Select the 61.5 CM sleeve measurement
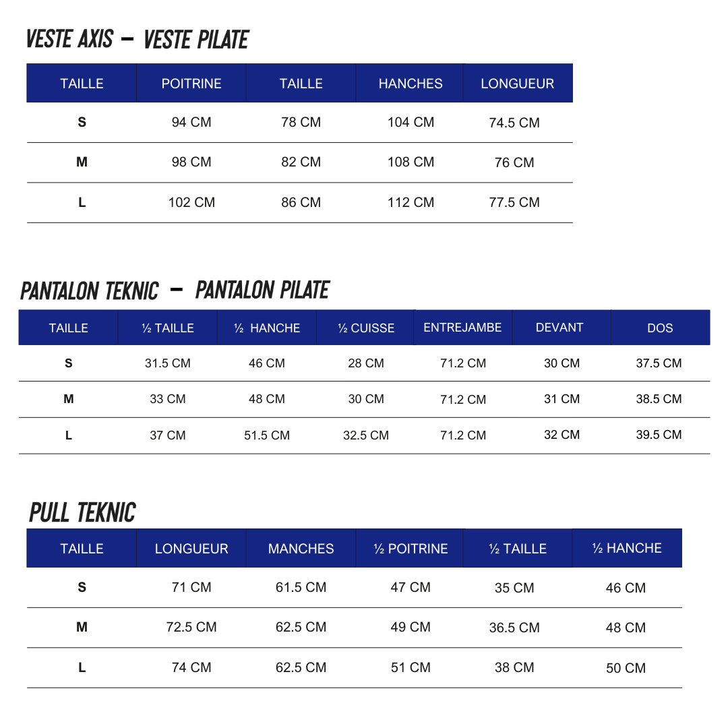This screenshot has width=728, height=728. [x=301, y=587]
